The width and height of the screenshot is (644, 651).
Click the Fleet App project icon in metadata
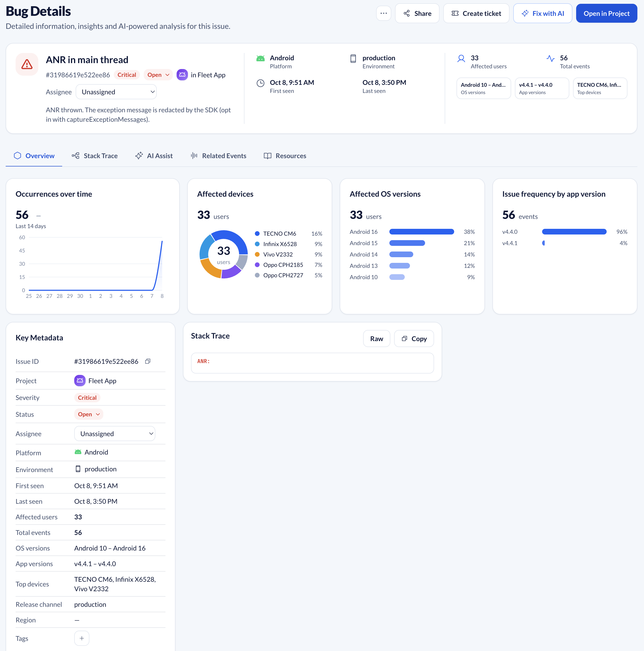coord(80,380)
